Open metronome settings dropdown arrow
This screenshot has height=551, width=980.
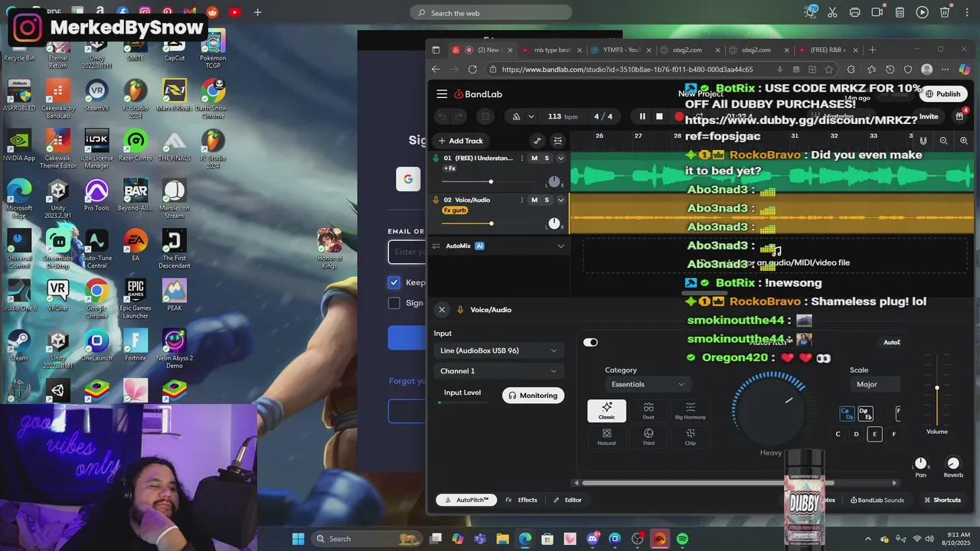tap(531, 116)
